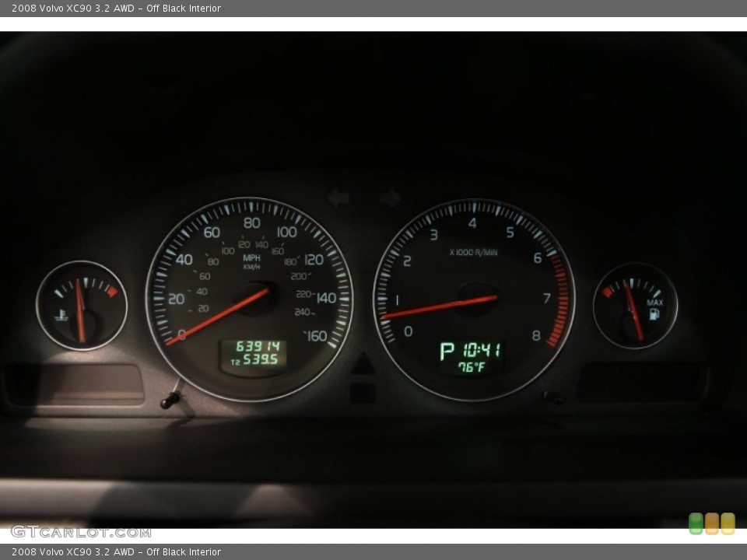Image resolution: width=747 pixels, height=560 pixels.
Task: Click the footer caption "Off Black Interior"
Action: click(184, 552)
